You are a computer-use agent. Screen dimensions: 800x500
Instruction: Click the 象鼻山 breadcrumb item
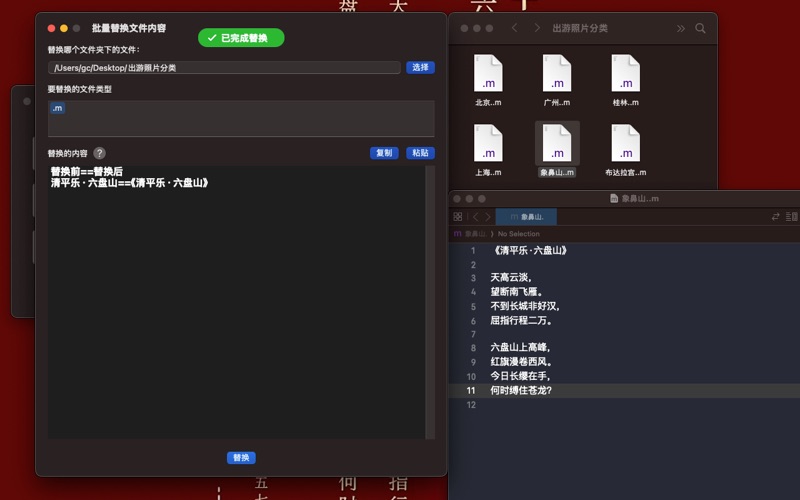click(x=475, y=234)
